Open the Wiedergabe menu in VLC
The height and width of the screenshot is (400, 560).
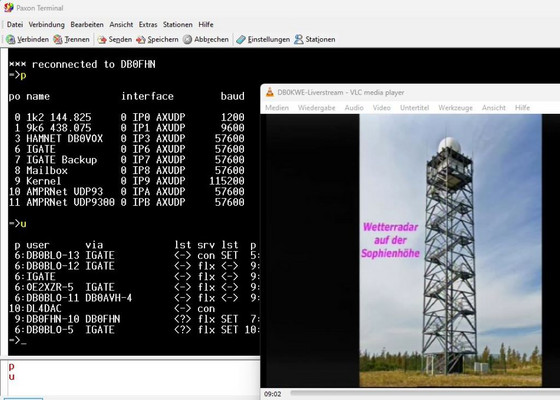click(x=316, y=108)
